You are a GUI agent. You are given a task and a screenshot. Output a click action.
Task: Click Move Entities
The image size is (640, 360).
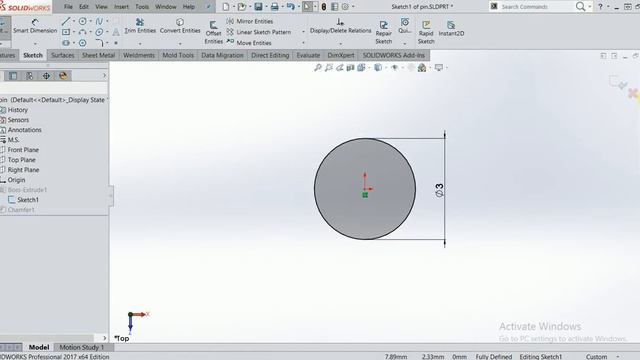pos(249,42)
